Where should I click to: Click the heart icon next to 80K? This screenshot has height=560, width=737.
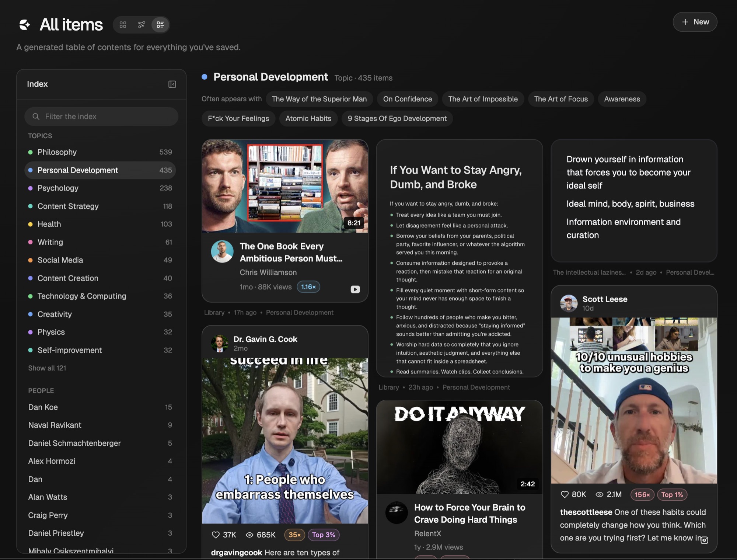[x=565, y=495]
